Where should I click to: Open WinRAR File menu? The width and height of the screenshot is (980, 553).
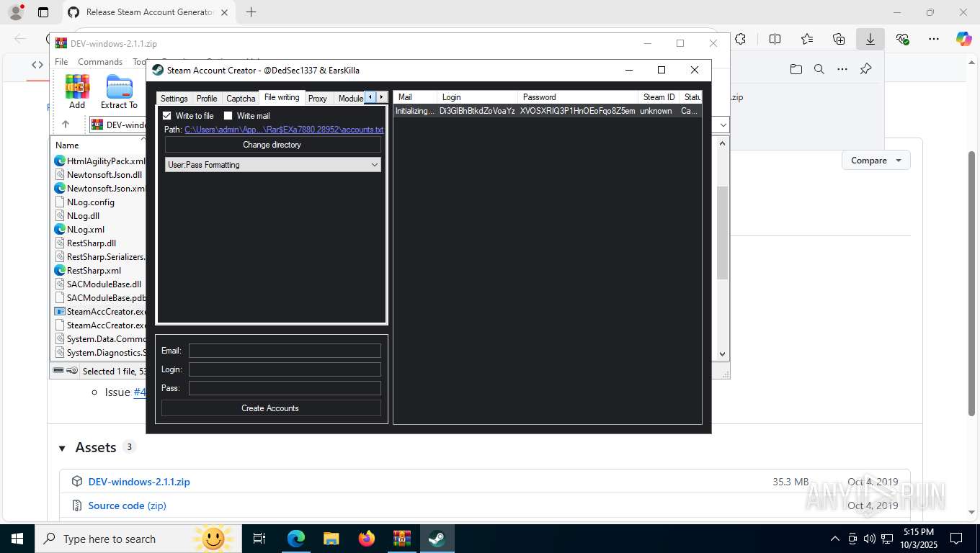pos(61,62)
